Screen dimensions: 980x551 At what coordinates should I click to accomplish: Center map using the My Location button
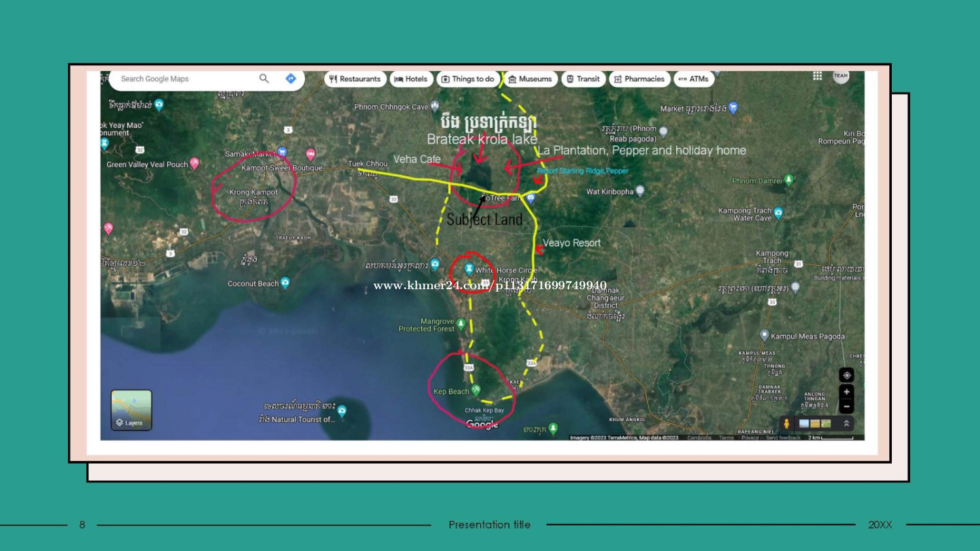(x=847, y=375)
